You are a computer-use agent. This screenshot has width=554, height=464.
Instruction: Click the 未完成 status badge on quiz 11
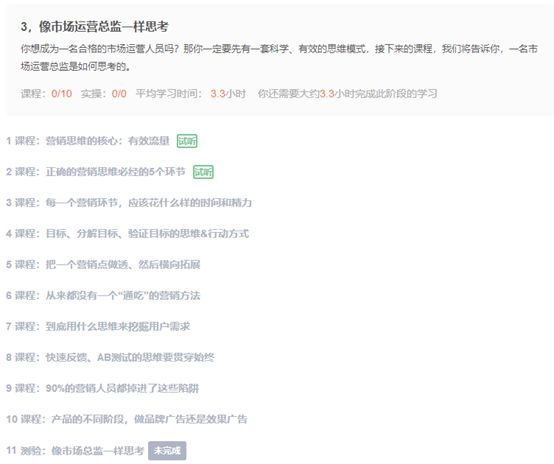[167, 451]
